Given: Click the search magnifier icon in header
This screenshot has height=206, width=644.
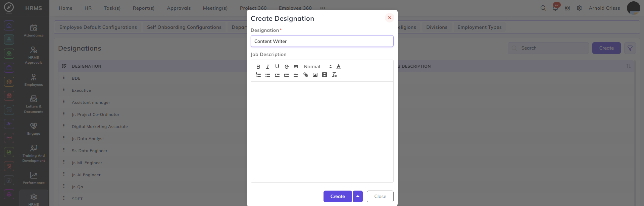Looking at the screenshot, I should pyautogui.click(x=543, y=8).
